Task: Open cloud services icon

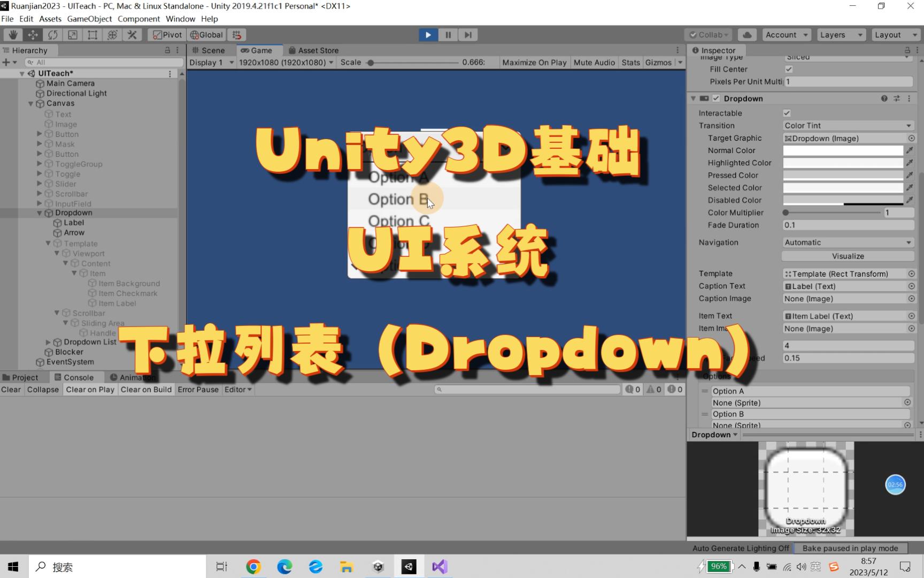Action: 747,35
